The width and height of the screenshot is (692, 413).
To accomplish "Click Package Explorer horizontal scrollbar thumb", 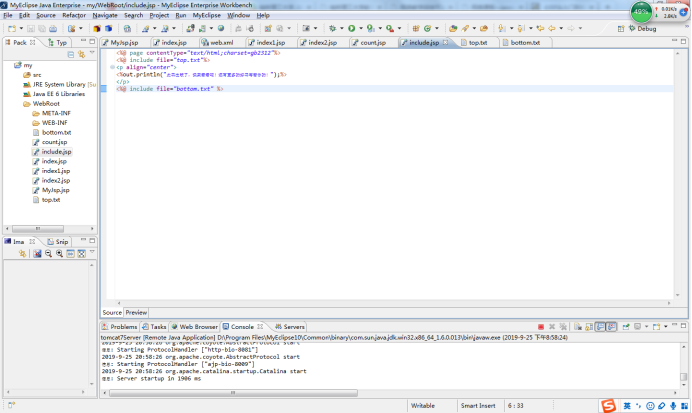I will 38,229.
